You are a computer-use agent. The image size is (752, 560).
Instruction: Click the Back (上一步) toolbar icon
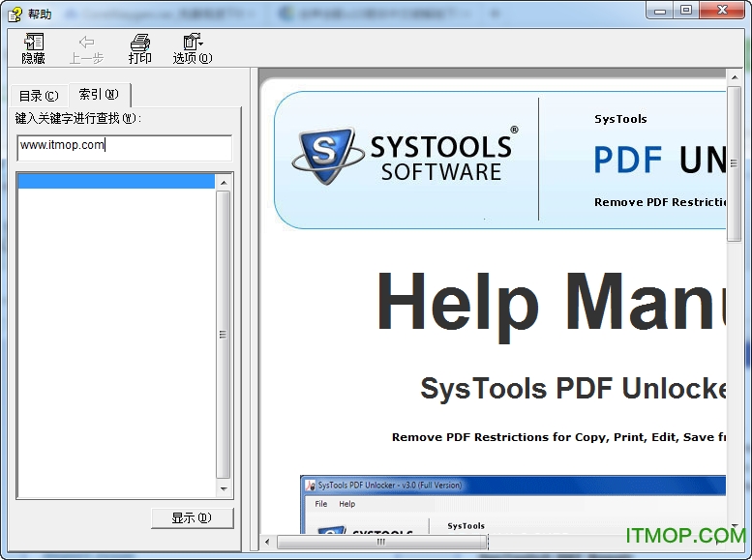(86, 48)
